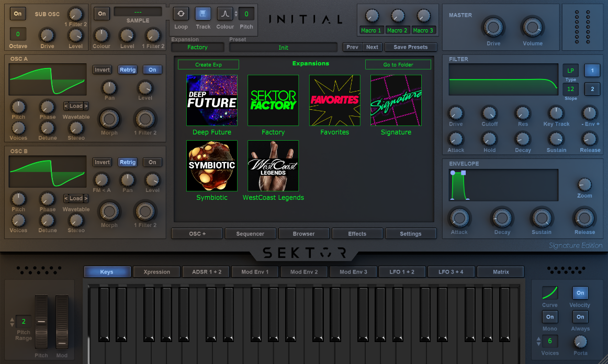This screenshot has width=608, height=364.
Task: Click the Macro 3 knob
Action: coord(423,16)
